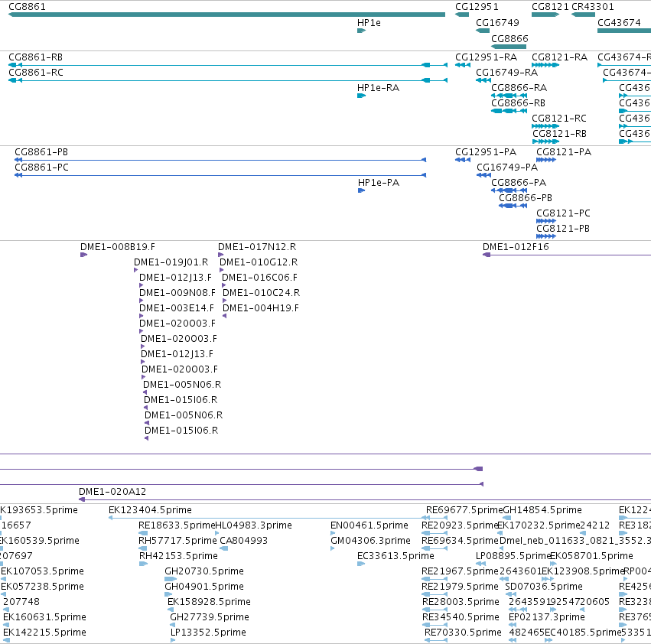The width and height of the screenshot is (651, 644).
Task: Select the EK123404.5prime EST label
Action: pyautogui.click(x=150, y=510)
